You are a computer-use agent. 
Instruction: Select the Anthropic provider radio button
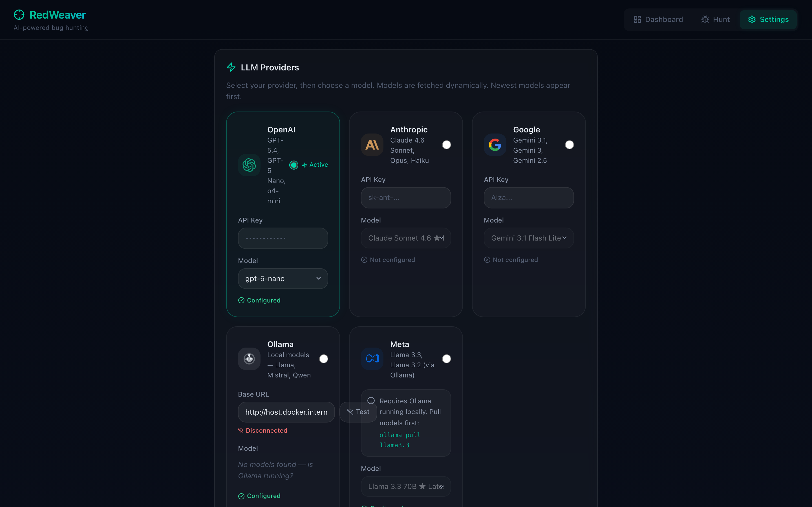(446, 145)
